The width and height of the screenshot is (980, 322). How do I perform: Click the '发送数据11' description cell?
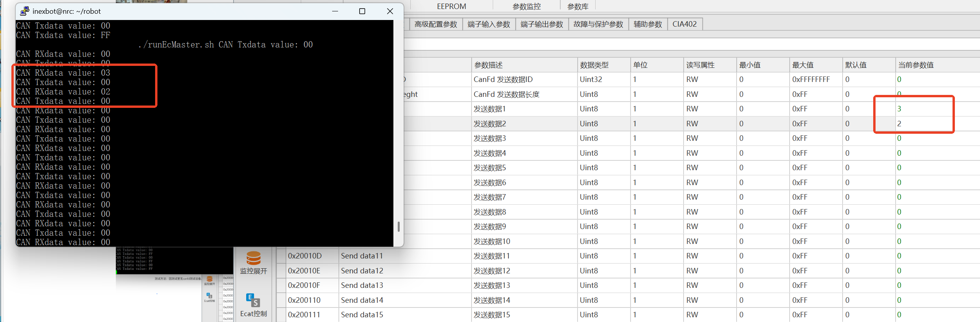pyautogui.click(x=525, y=256)
